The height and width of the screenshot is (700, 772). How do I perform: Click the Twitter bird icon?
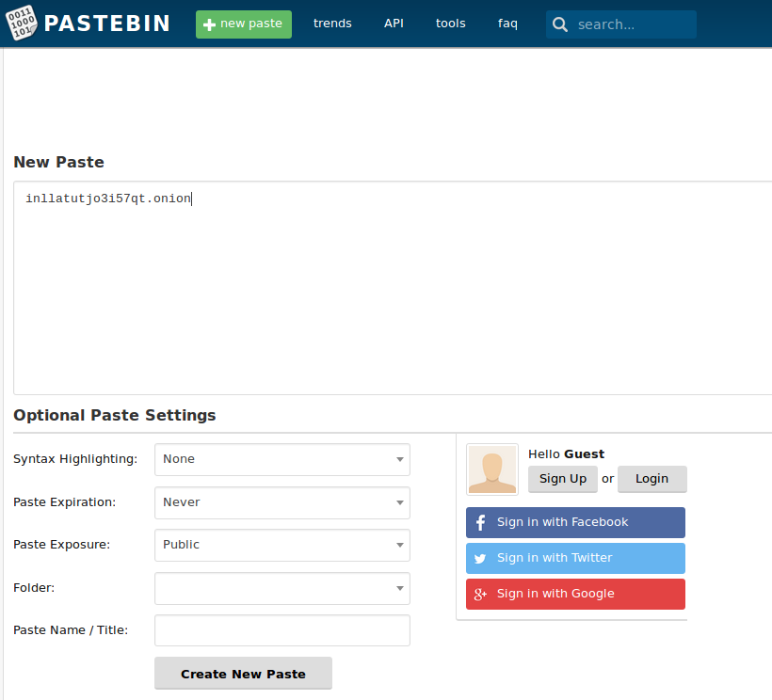point(480,558)
